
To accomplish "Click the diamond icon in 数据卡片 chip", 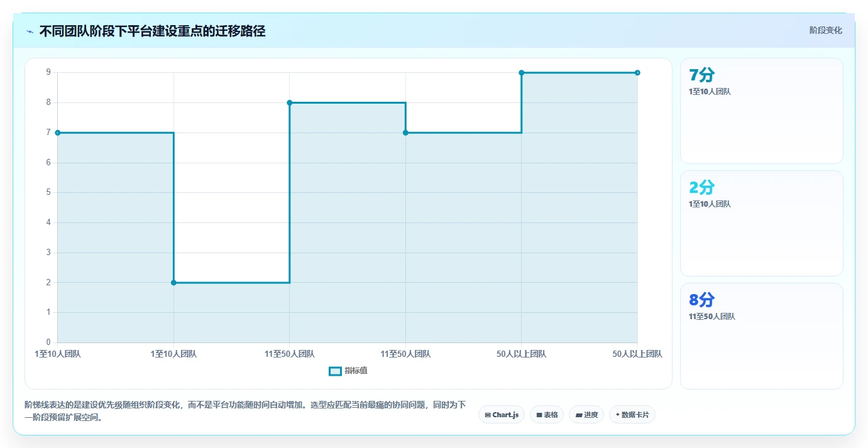I will (618, 415).
